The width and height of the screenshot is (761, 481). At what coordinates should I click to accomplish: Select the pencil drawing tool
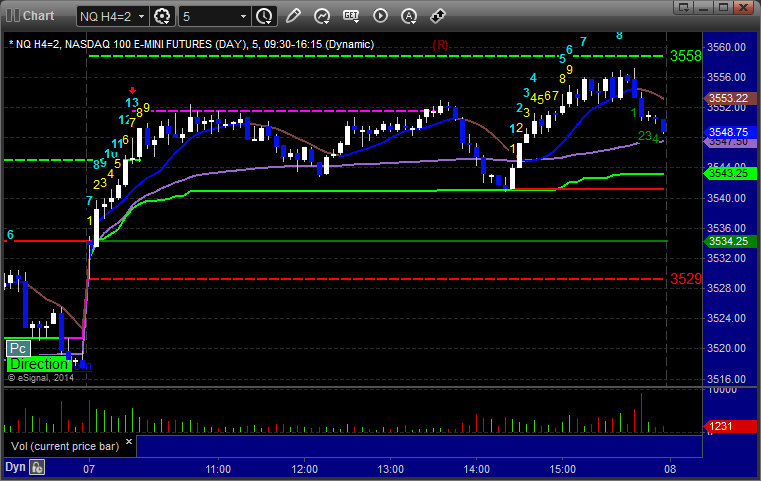pyautogui.click(x=293, y=16)
